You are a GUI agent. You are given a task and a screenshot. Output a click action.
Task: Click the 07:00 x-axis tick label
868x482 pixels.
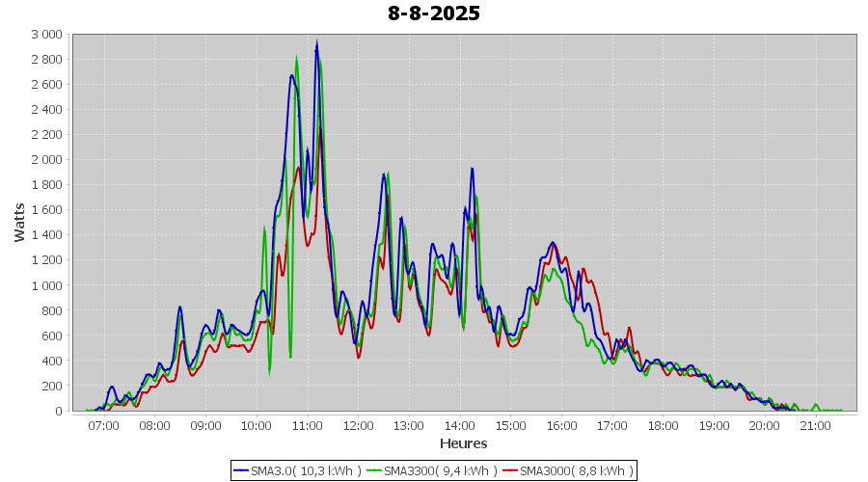[103, 426]
